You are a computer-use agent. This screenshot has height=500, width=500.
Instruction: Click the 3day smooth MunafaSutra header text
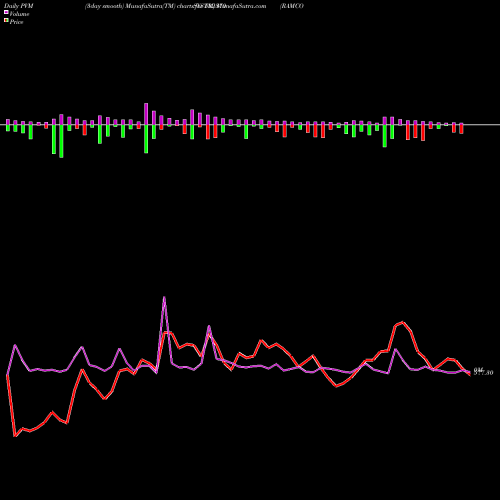point(175,6)
